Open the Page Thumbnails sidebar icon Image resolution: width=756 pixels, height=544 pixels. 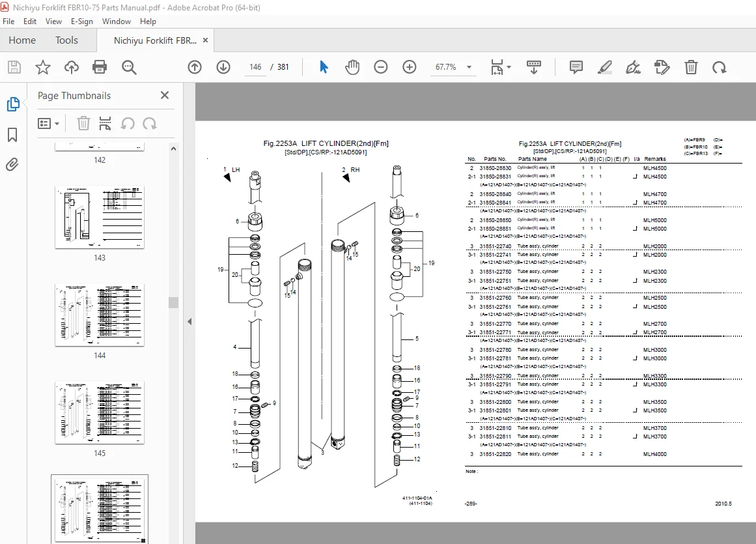point(13,104)
